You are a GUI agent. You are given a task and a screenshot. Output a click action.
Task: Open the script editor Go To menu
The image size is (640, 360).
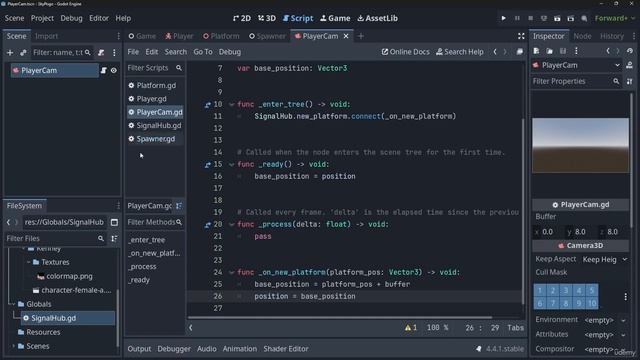click(203, 52)
